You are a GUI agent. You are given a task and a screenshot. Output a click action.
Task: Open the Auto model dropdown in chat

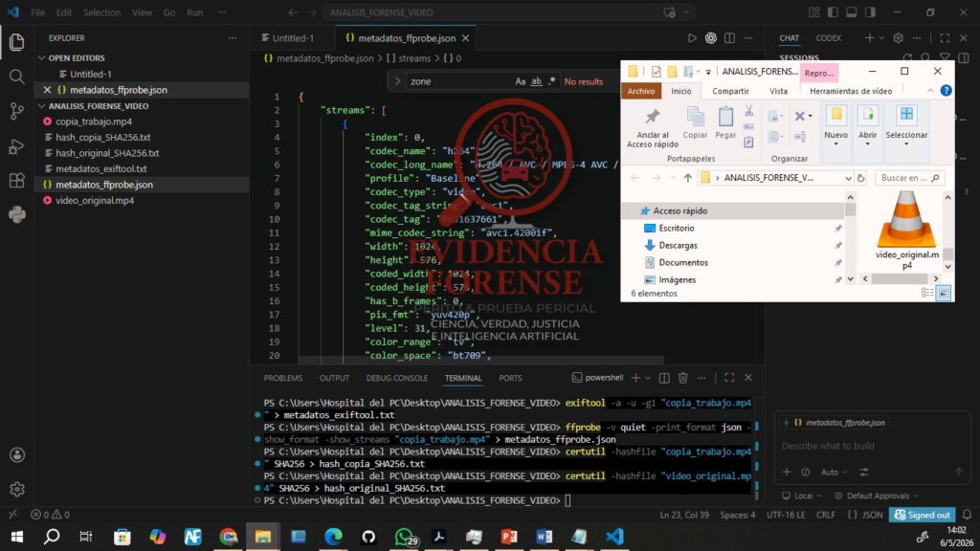coord(835,473)
